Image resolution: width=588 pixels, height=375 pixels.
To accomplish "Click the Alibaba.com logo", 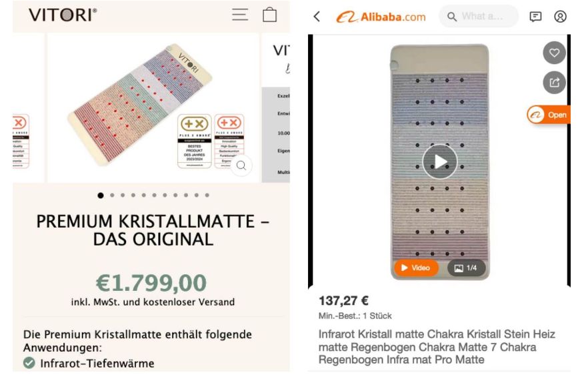I will click(x=381, y=17).
